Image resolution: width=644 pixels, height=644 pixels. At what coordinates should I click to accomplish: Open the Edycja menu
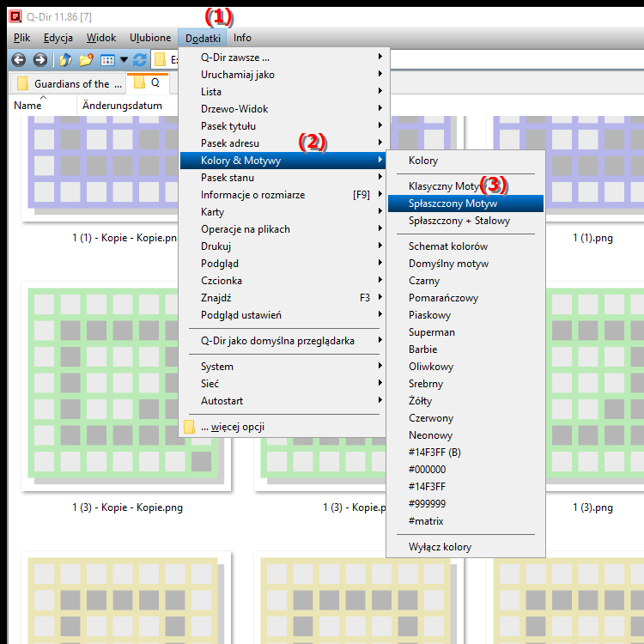58,38
